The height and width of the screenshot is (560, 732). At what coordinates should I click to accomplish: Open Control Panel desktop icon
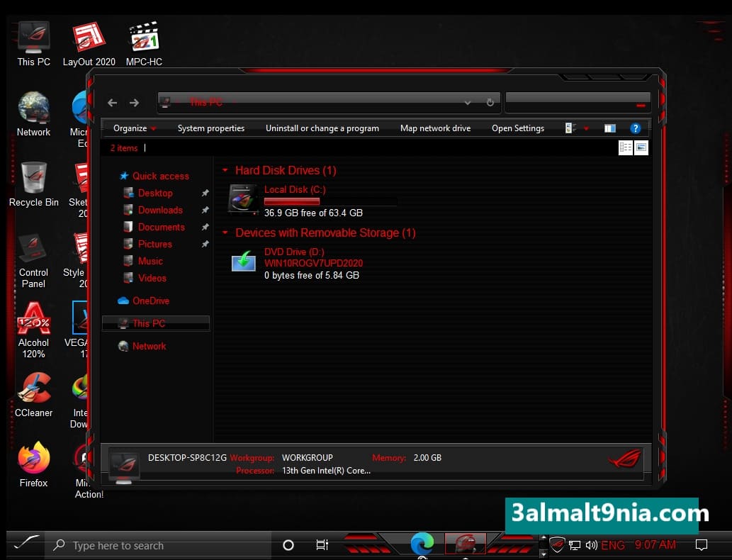(x=33, y=259)
